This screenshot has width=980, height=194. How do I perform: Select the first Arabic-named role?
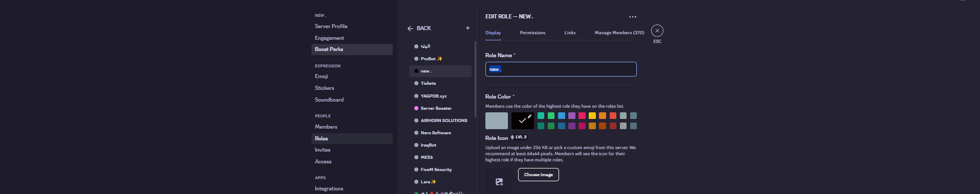coord(440,46)
